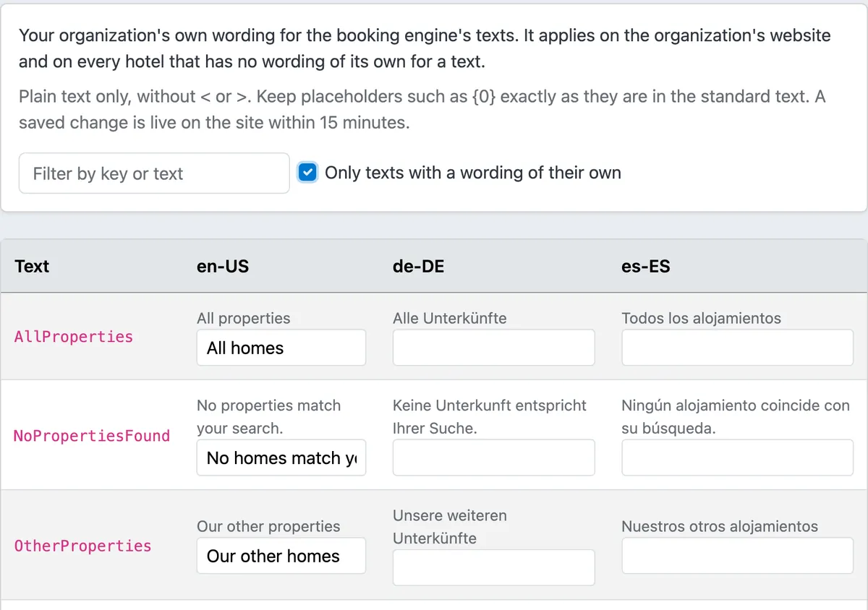
Task: Click standard text 'Nuestros otros alojamientos'
Action: 720,526
